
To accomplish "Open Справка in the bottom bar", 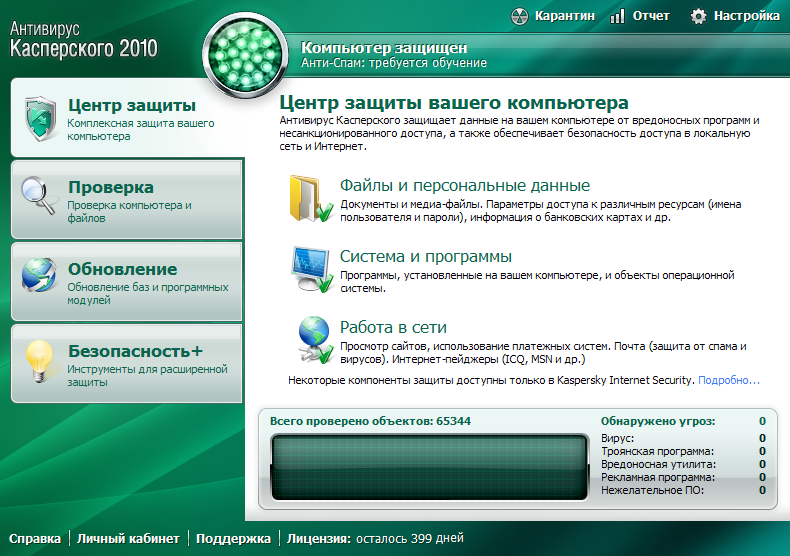I will tap(35, 539).
